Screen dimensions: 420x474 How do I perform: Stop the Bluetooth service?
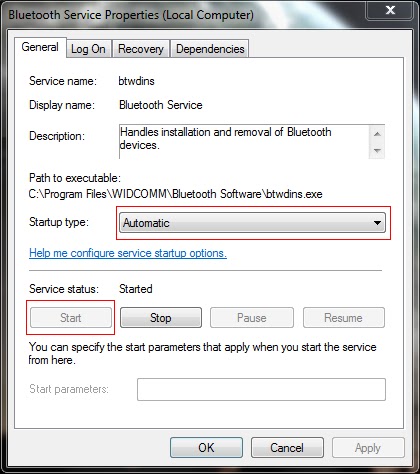coord(161,318)
